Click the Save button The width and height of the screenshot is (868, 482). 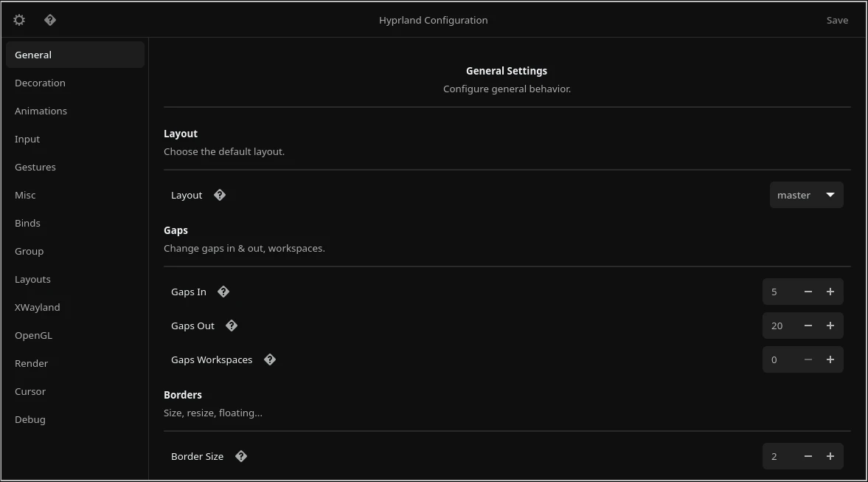[837, 20]
